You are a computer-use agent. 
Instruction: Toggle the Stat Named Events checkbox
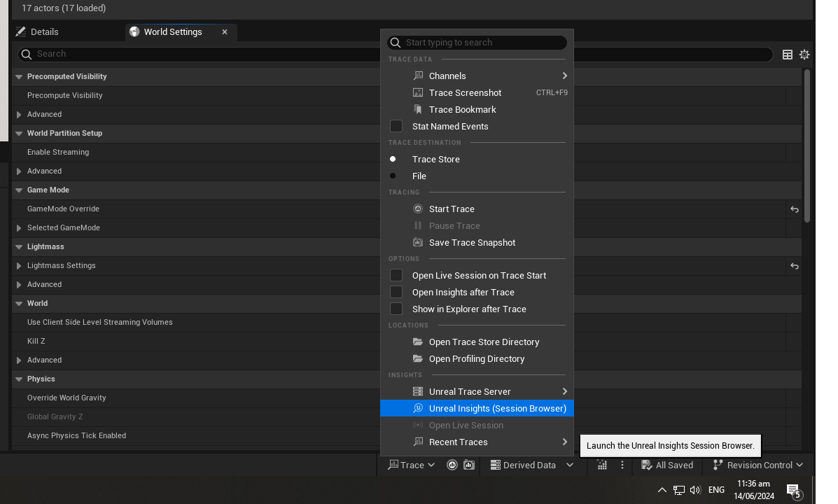pyautogui.click(x=396, y=126)
